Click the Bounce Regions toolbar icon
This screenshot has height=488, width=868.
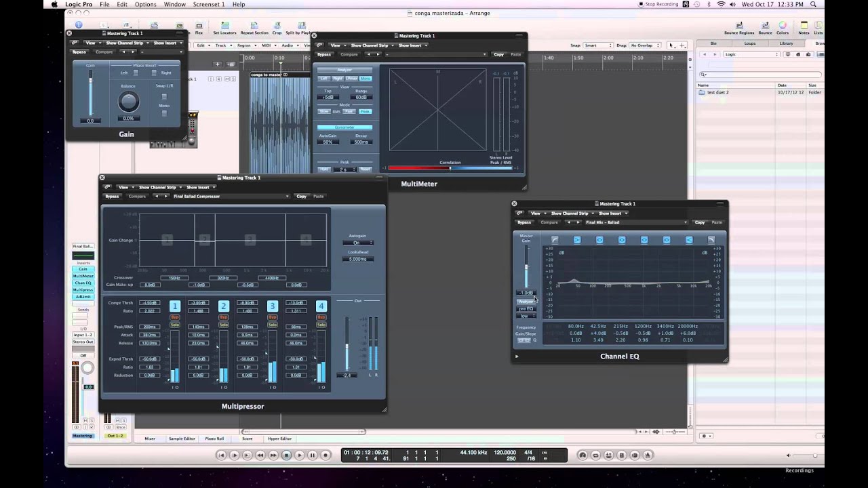(739, 26)
